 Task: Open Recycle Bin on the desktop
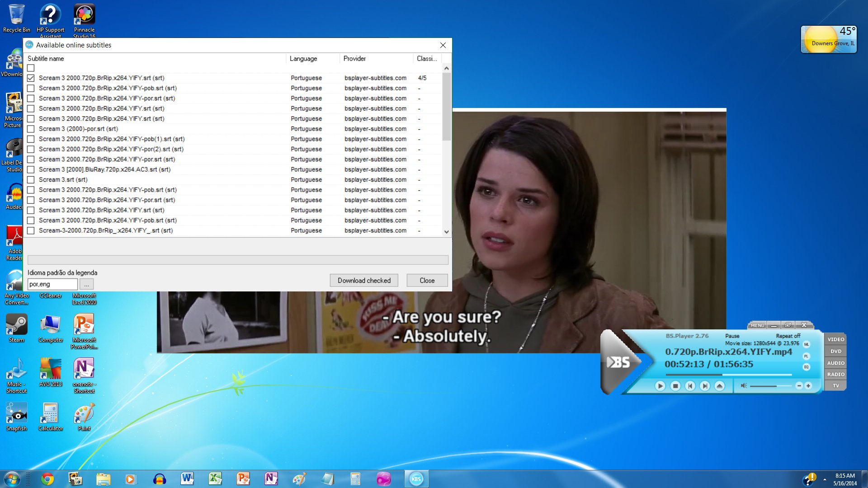coord(17,19)
